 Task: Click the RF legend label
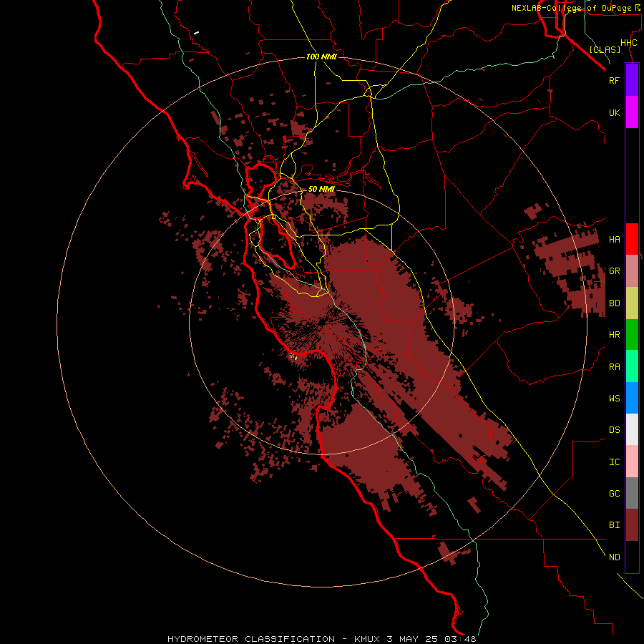click(614, 80)
